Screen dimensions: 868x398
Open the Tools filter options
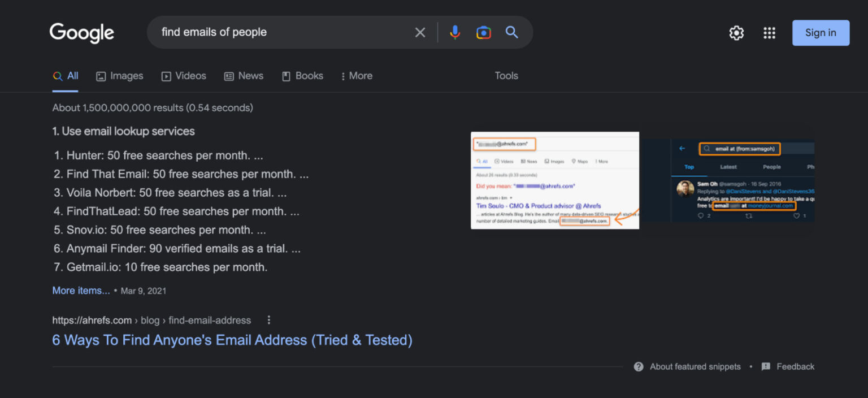click(506, 76)
